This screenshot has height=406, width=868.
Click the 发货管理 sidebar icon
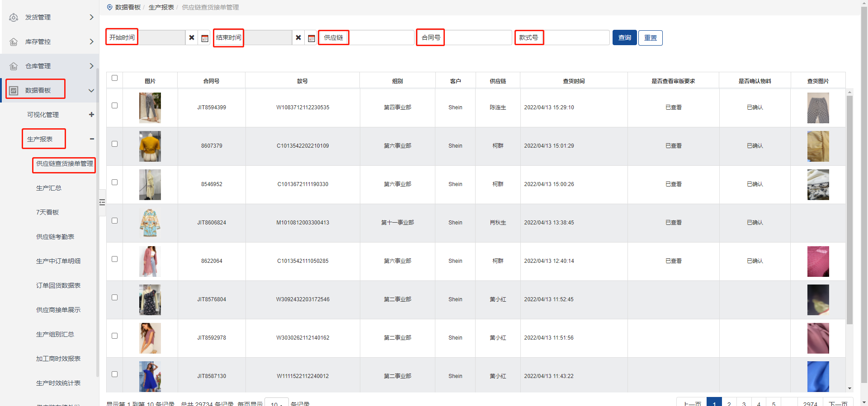click(14, 17)
